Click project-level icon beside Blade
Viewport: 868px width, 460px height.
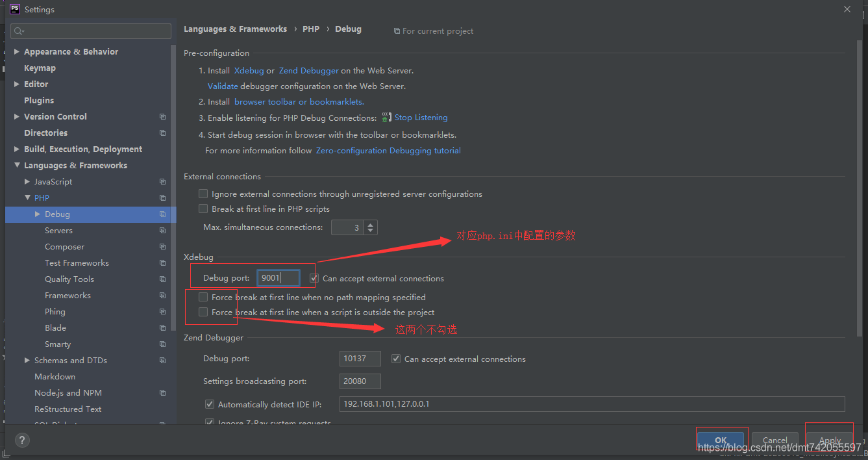click(x=162, y=328)
